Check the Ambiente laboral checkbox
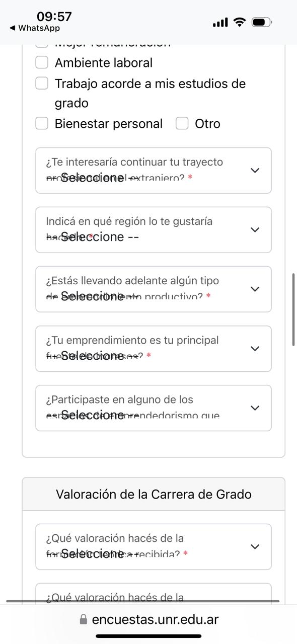 click(42, 62)
